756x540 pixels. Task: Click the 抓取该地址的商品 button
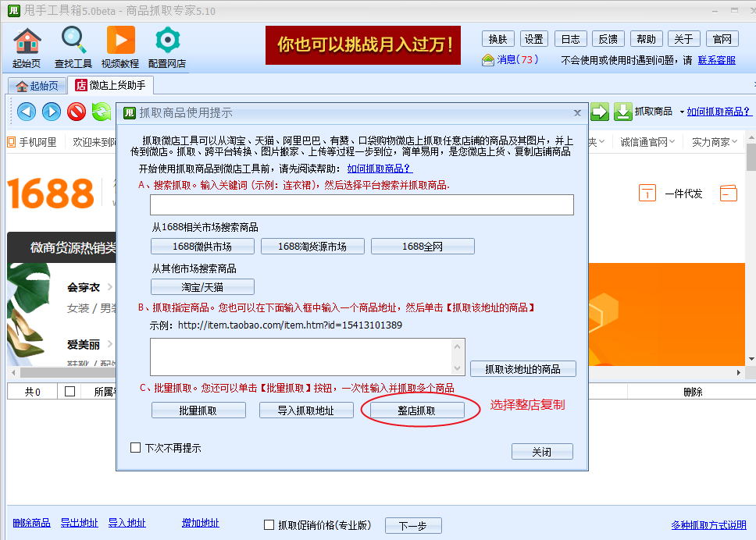coord(523,369)
